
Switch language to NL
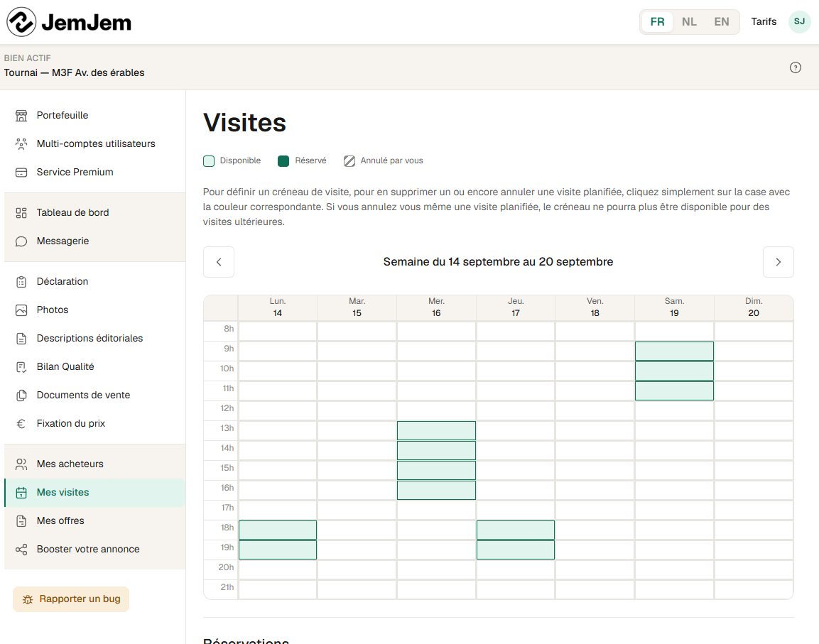point(689,22)
